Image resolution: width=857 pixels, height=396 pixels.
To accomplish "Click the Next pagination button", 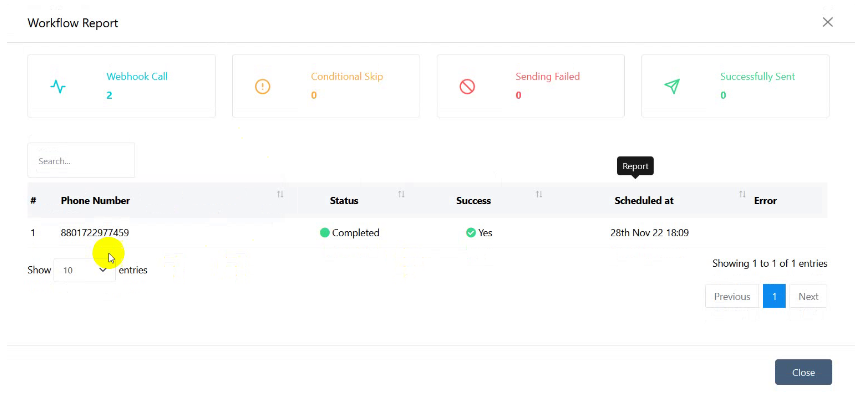I will pos(808,296).
